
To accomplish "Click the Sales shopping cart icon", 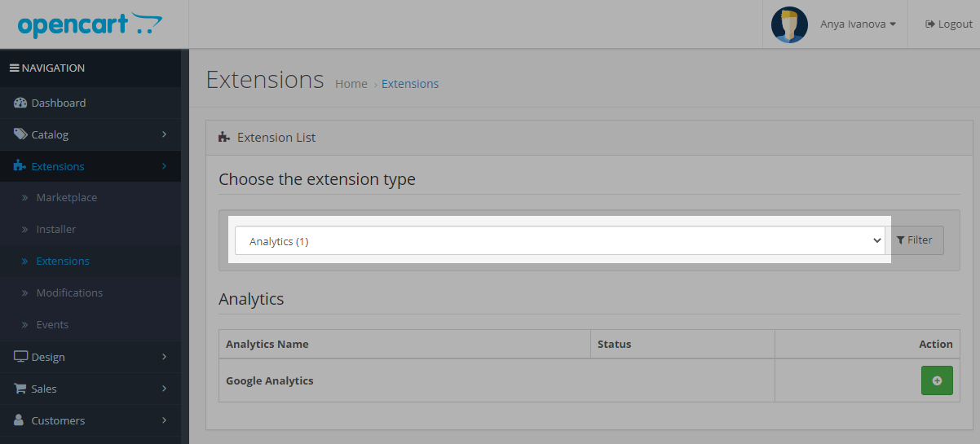I will click(x=20, y=389).
